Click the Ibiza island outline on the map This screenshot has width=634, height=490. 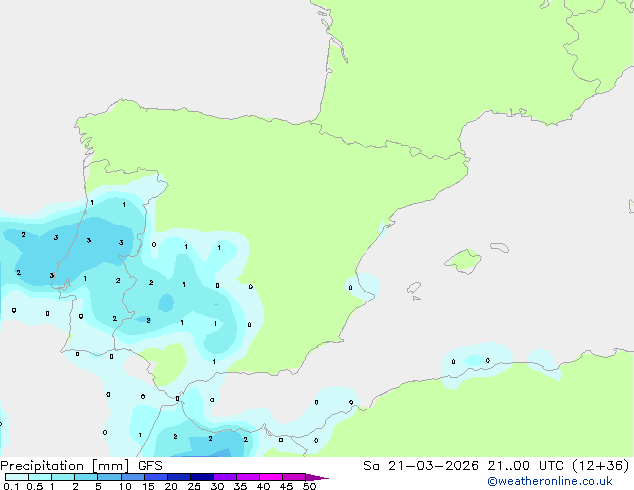(414, 288)
